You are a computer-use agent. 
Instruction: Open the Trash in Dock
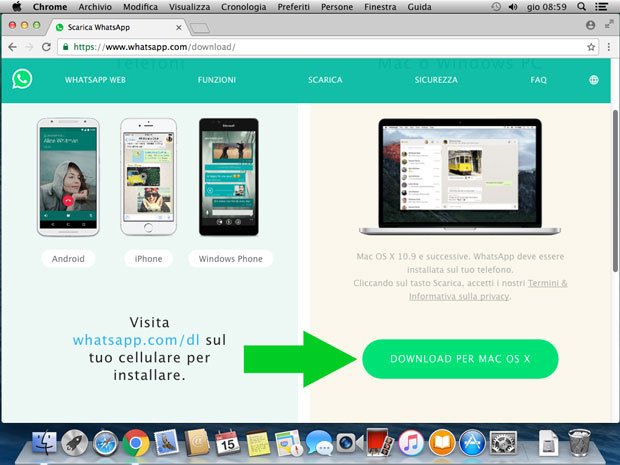579,443
